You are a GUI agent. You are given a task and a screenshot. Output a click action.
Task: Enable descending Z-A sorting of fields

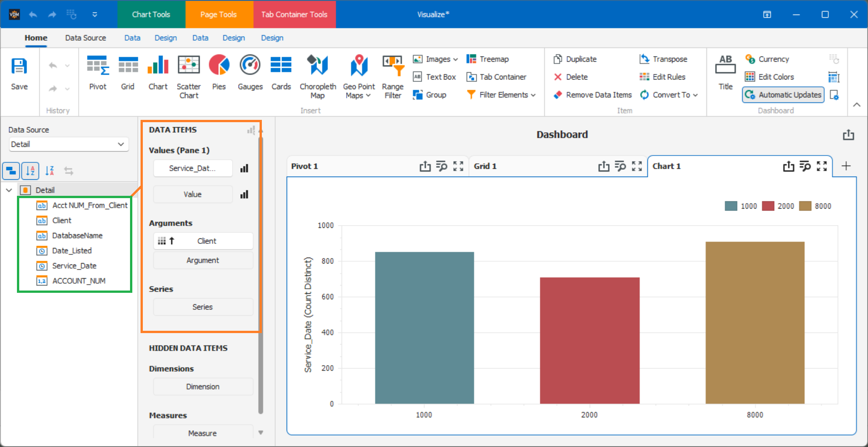point(49,171)
